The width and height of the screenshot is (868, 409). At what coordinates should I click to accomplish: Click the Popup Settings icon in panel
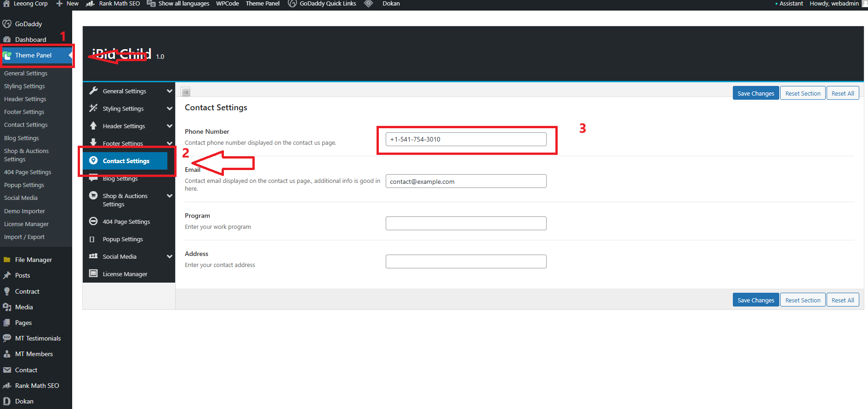[92, 239]
